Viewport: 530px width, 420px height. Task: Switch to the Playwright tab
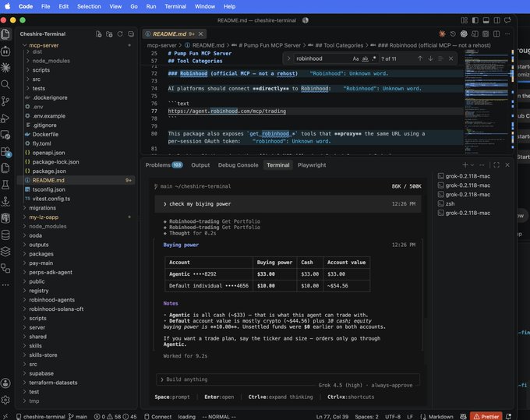tap(312, 165)
